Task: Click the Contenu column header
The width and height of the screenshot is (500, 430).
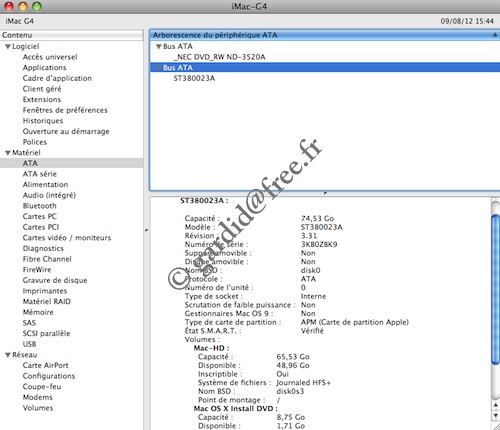Action: (x=72, y=35)
